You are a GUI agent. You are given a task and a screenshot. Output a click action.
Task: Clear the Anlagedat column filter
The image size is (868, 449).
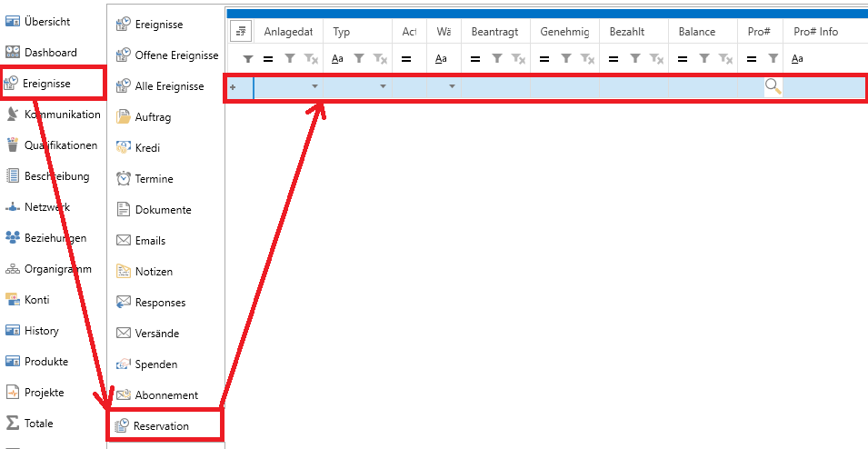[311, 59]
